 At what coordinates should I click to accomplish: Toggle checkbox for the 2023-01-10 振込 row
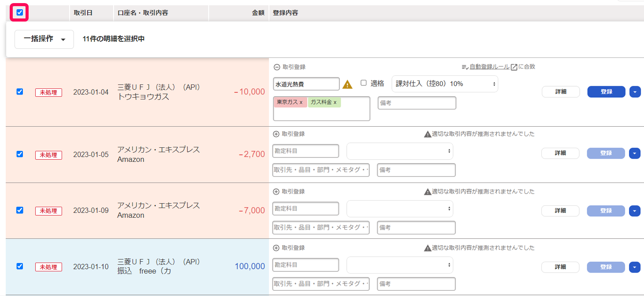(x=20, y=266)
